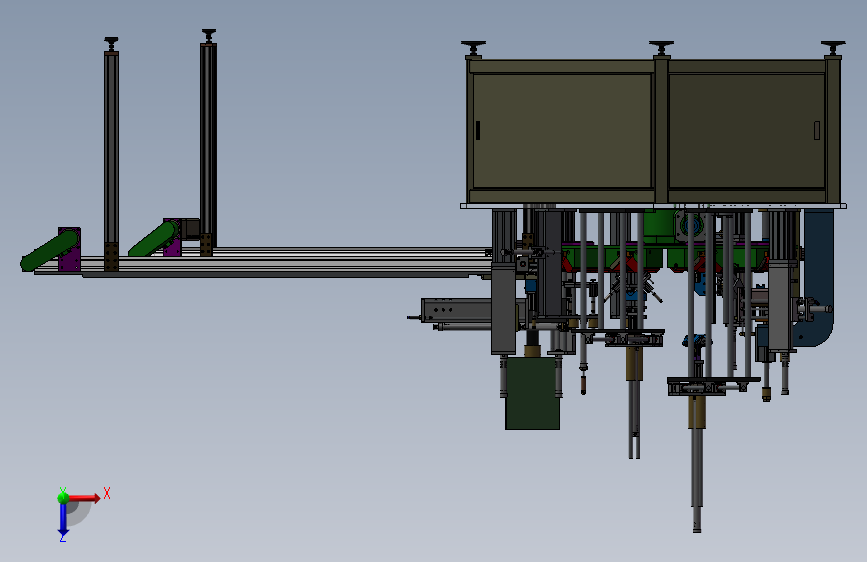The image size is (867, 562).
Task: Select the leftmost green angled roller
Action: [49, 251]
